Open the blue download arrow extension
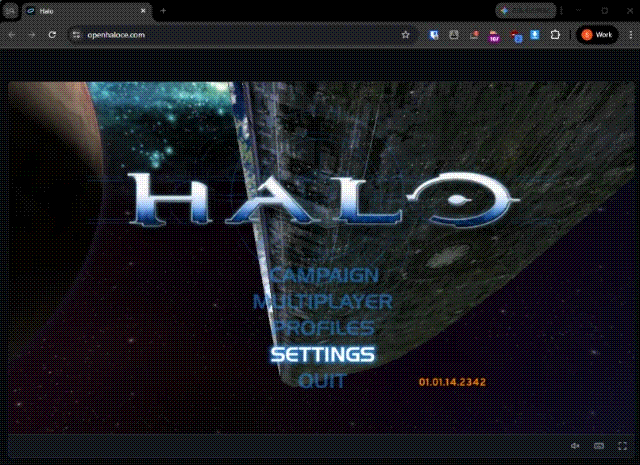This screenshot has height=465, width=640. tap(535, 35)
